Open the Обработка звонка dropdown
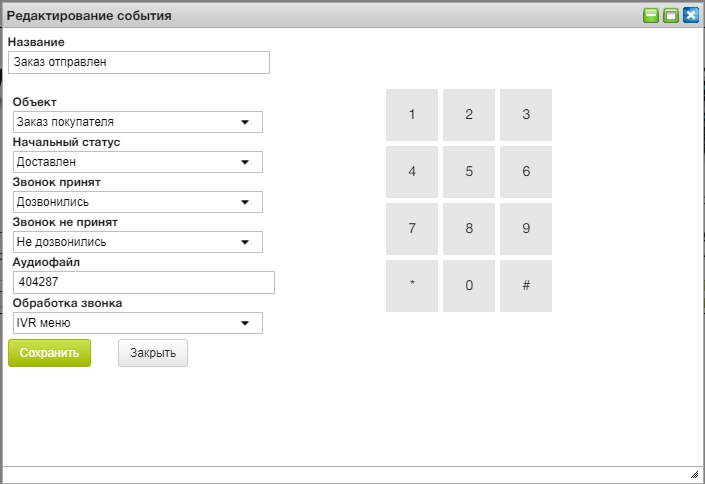 (x=137, y=323)
